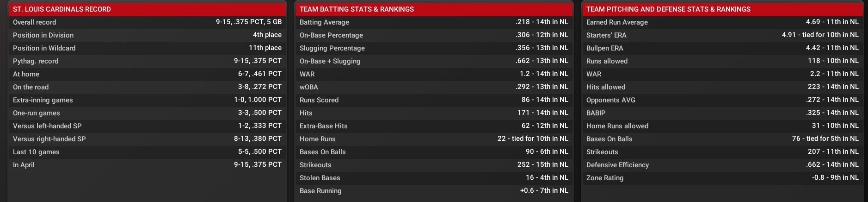The height and width of the screenshot is (202, 868).
Task: Select the Position in Wildcard value
Action: (x=265, y=48)
